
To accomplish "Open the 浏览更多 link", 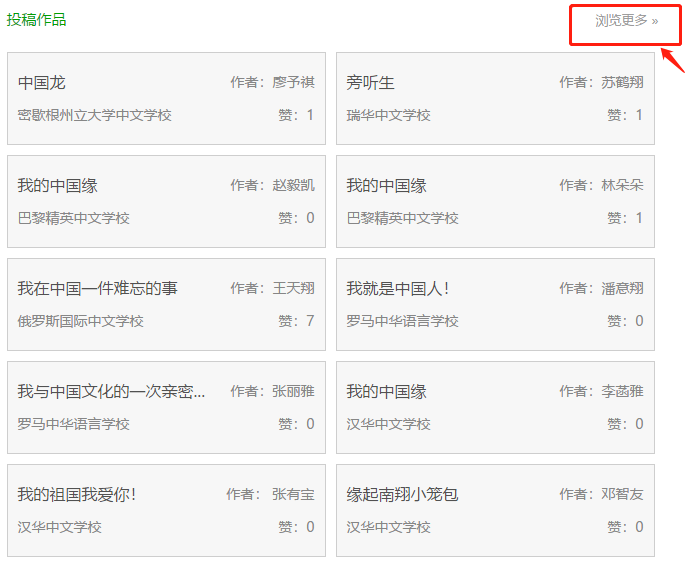I will pos(626,20).
